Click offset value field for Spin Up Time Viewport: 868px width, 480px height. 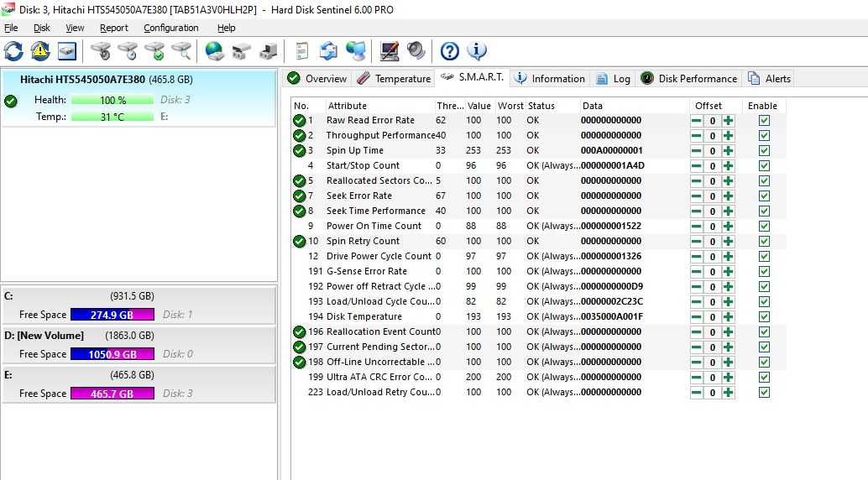(x=713, y=150)
